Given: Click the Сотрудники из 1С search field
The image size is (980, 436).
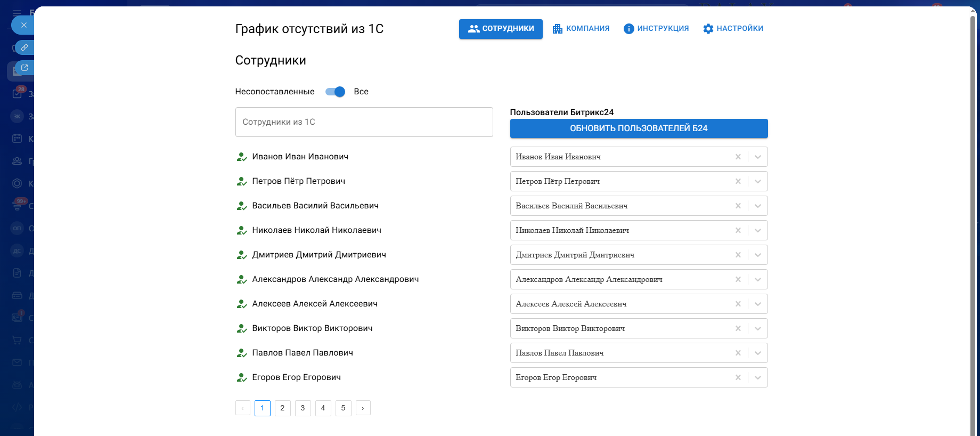Looking at the screenshot, I should click(364, 122).
